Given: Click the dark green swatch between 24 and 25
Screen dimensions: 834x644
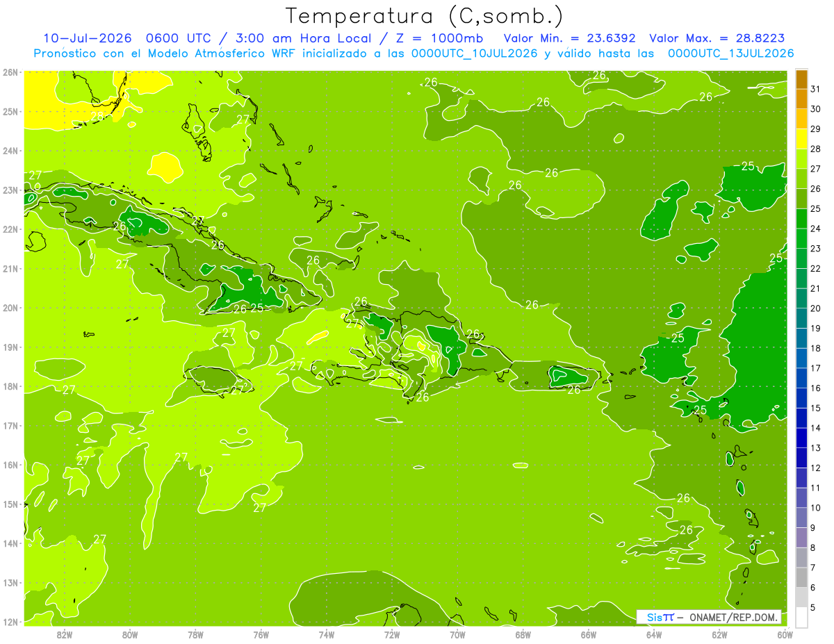Looking at the screenshot, I should click(801, 219).
